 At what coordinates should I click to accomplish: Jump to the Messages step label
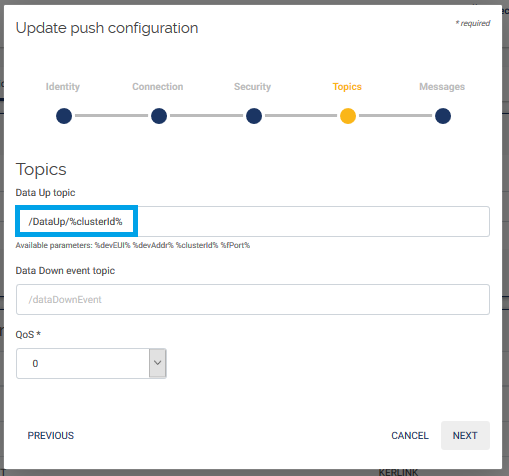(442, 87)
